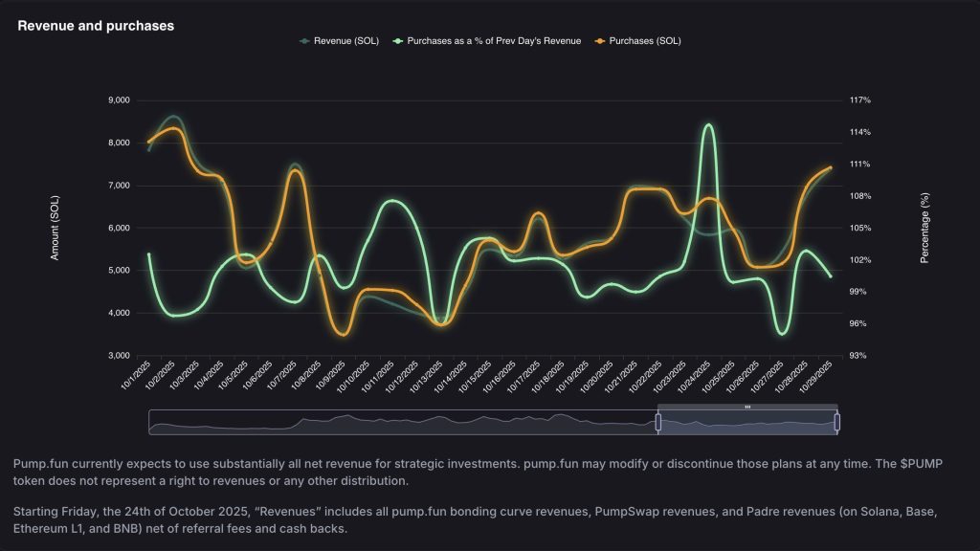
Task: Click the unselected area of the brush timeline
Action: click(383, 421)
